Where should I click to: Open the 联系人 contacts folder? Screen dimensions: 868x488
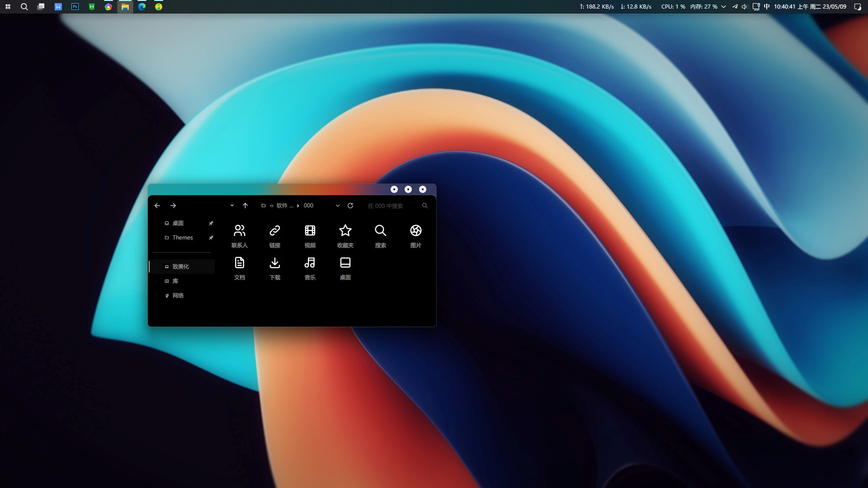pos(239,235)
